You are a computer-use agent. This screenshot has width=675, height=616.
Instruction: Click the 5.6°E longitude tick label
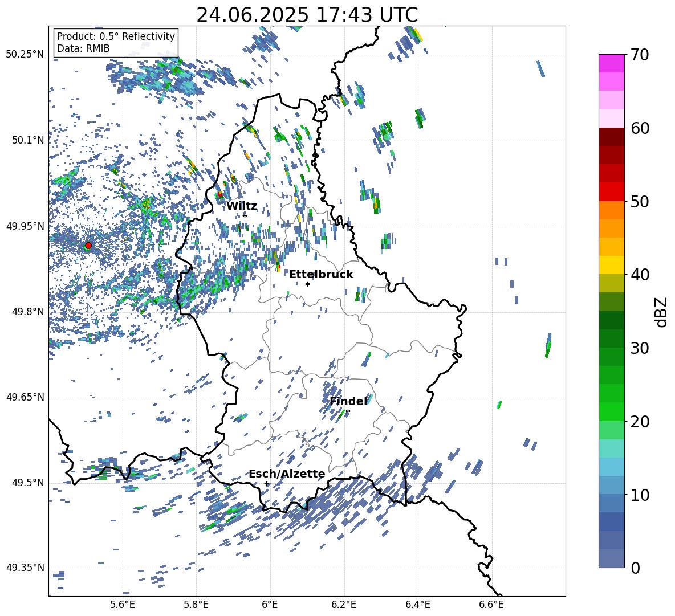(x=123, y=605)
